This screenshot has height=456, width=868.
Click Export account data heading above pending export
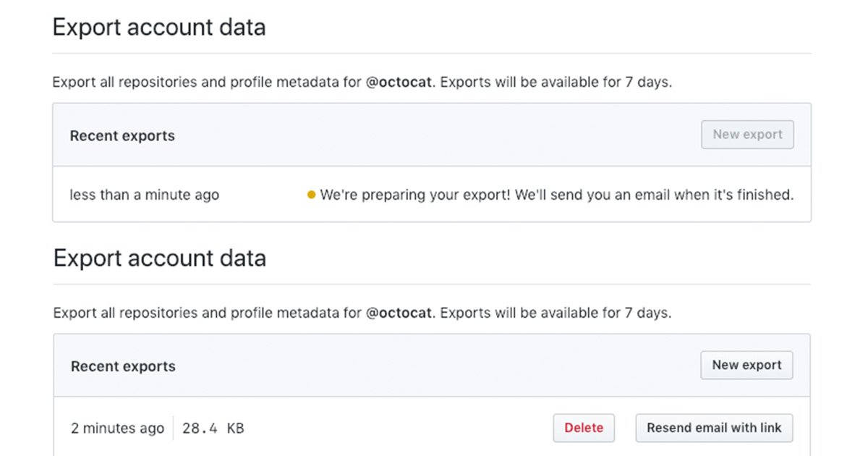159,28
